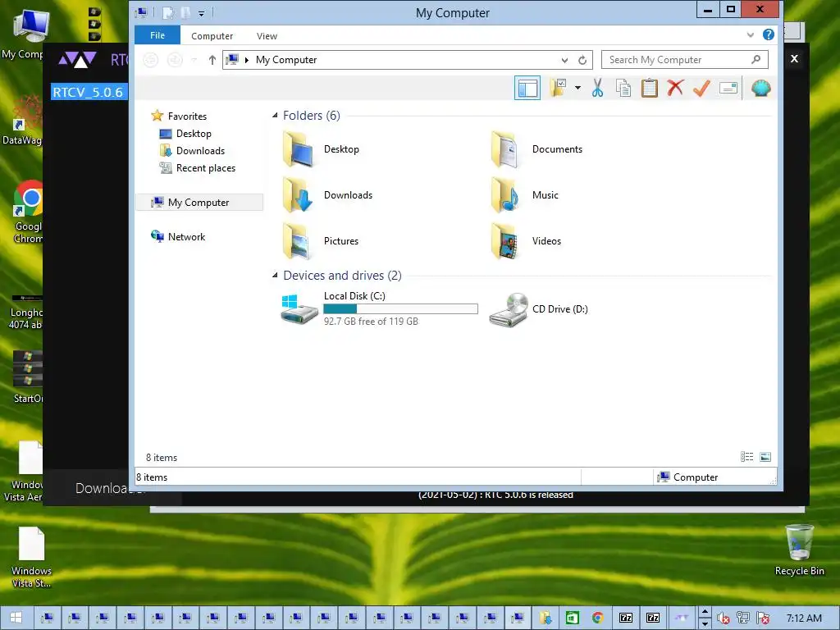Select Local Disk (C:) drive

coord(379,309)
